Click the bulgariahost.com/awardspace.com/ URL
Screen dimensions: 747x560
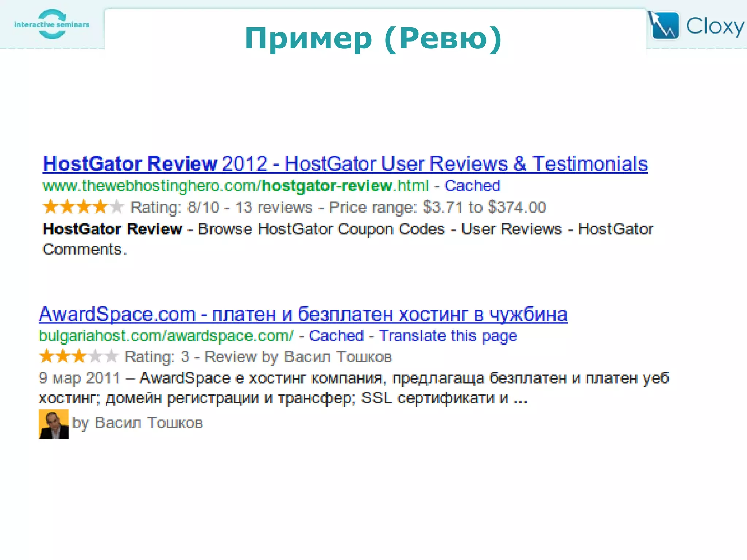(x=166, y=336)
